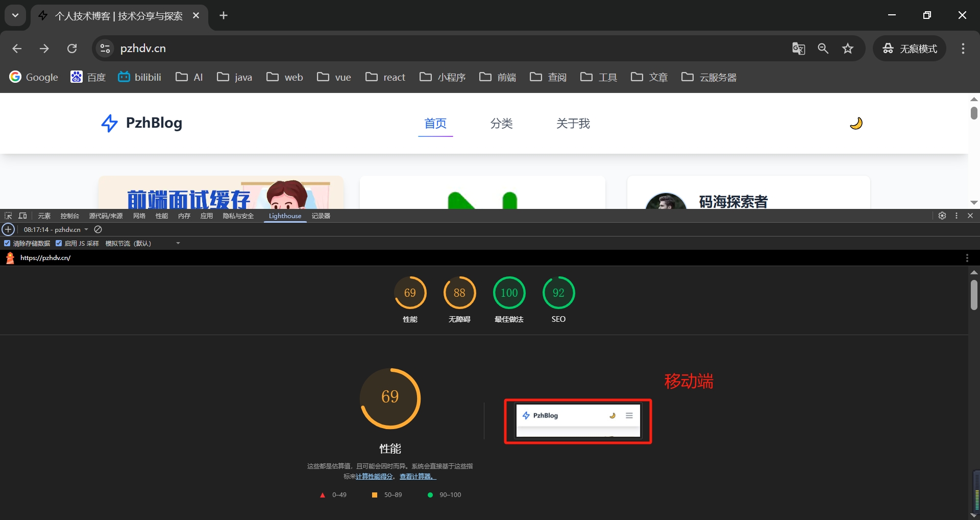The height and width of the screenshot is (520, 980).
Task: Open DevTools settings gear
Action: pos(942,216)
